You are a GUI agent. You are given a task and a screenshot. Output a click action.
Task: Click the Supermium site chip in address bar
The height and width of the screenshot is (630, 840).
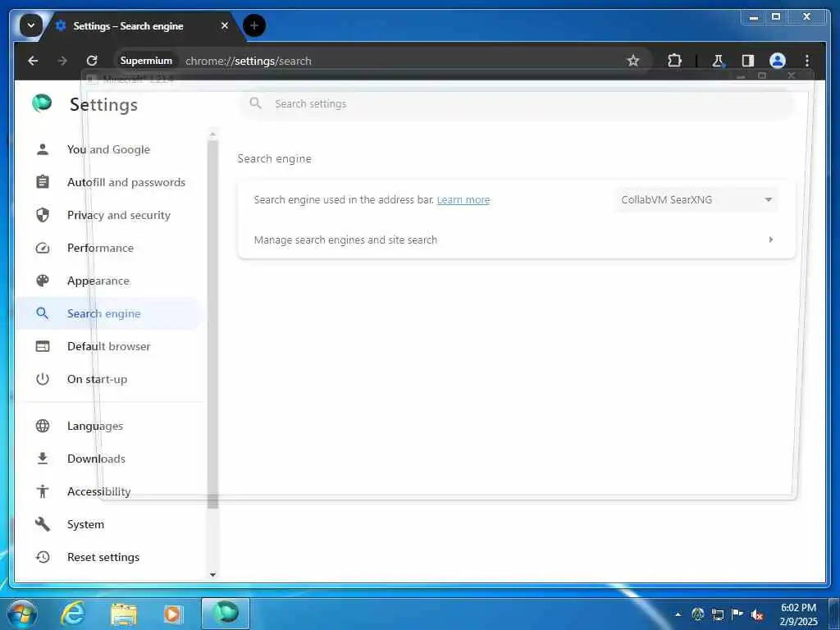[x=146, y=61]
